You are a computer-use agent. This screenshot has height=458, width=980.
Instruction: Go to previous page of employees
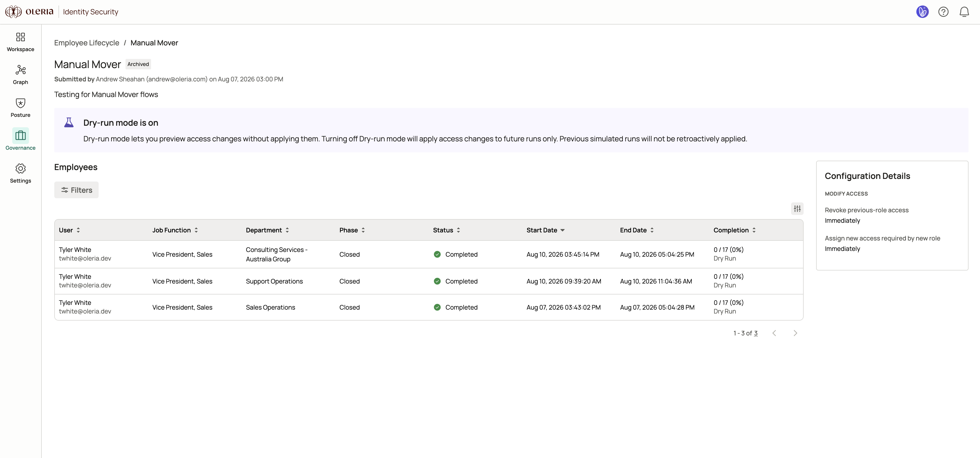point(774,333)
